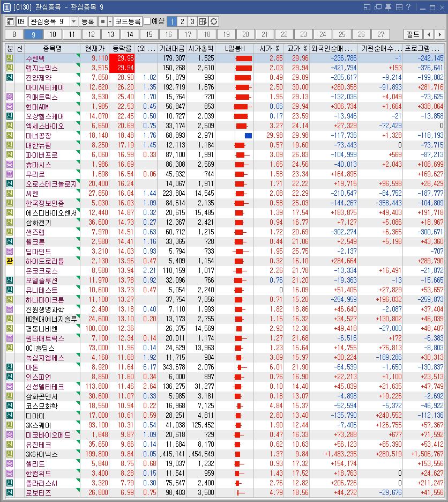448x502 pixels.
Task: Click the 코드등록 button
Action: click(x=128, y=21)
